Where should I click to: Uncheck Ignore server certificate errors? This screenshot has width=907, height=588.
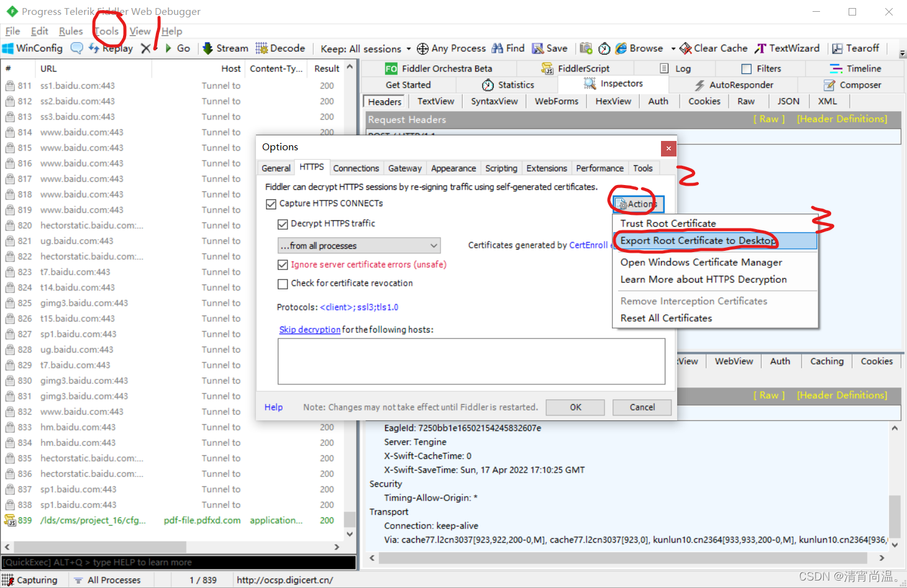(x=283, y=265)
